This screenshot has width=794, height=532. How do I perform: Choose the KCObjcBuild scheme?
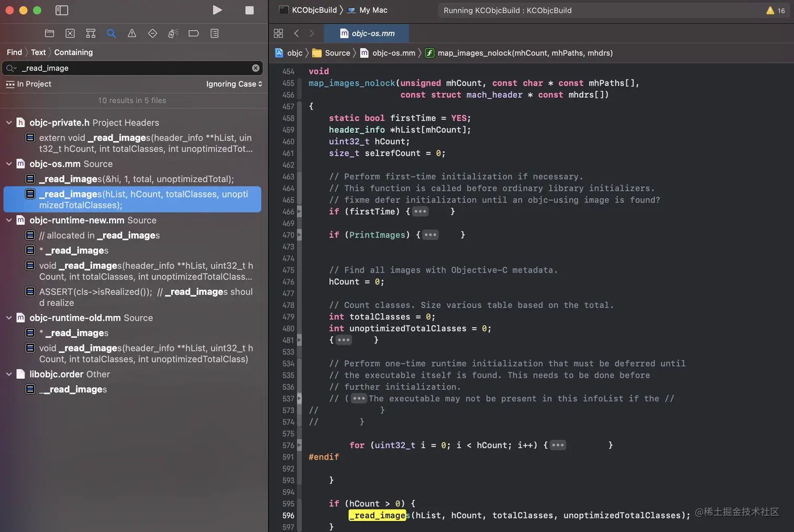coord(308,10)
